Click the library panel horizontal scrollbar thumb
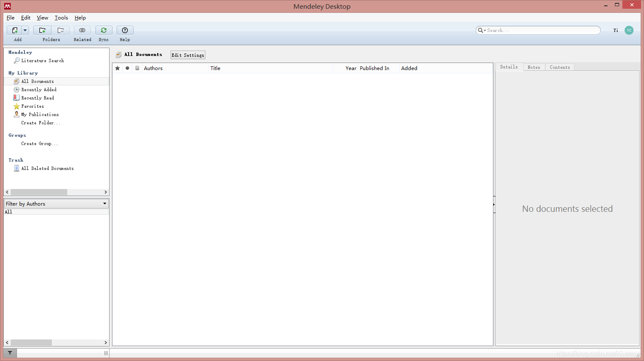644x361 pixels. coord(39,192)
